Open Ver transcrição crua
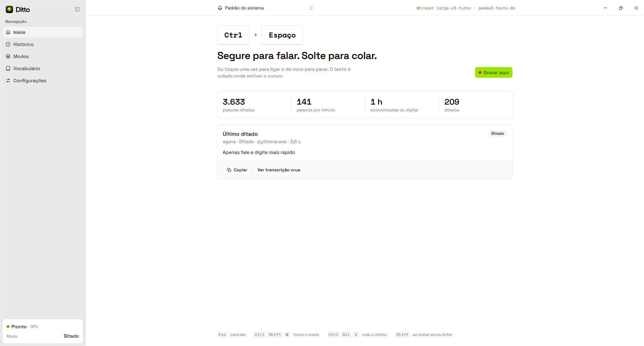This screenshot has width=644, height=346. (279, 170)
